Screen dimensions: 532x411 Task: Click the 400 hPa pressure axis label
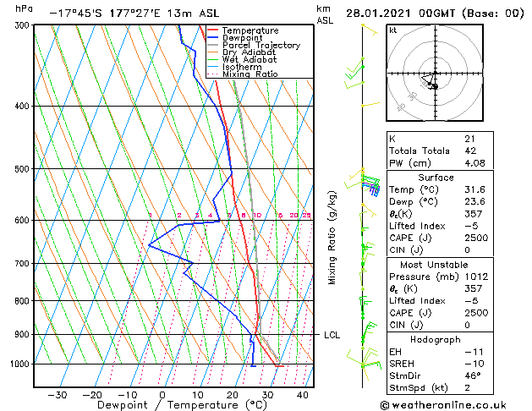pyautogui.click(x=24, y=107)
